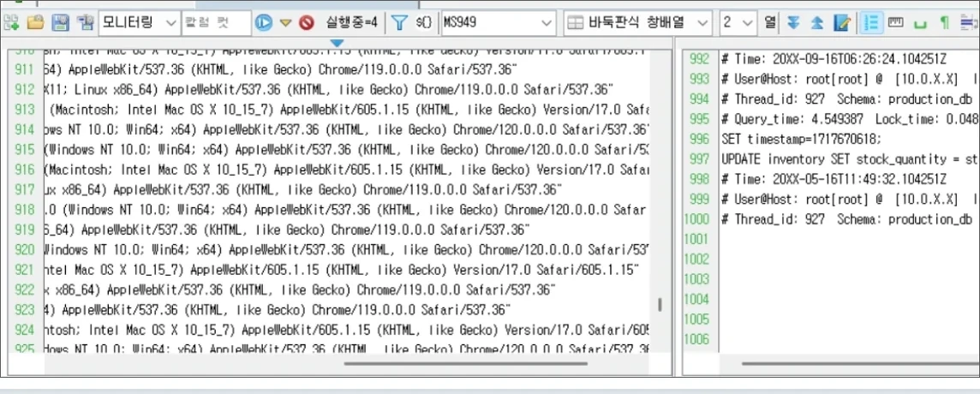Click 'SET timestamp=1717670618;' line
The image size is (980, 394).
tap(802, 139)
